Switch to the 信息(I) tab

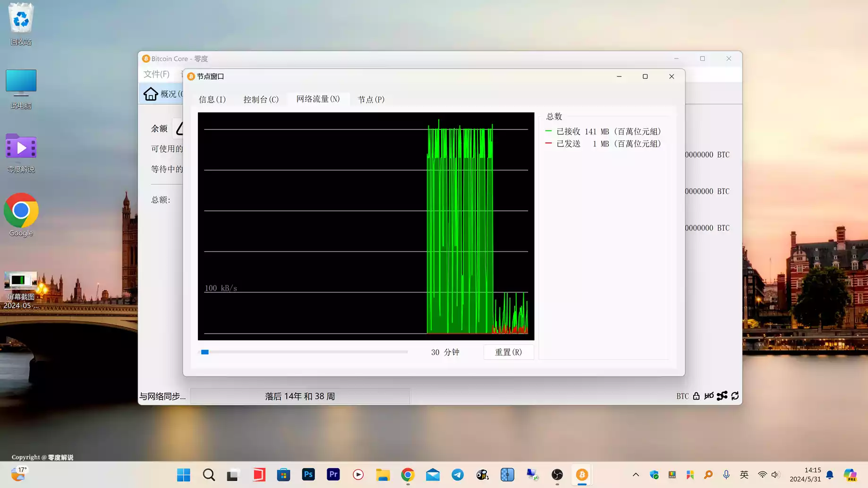(x=212, y=99)
